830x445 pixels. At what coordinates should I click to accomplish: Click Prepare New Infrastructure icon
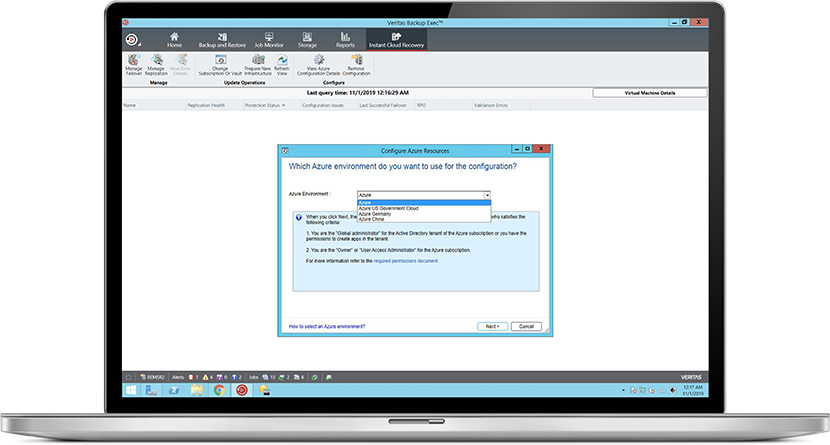258,65
